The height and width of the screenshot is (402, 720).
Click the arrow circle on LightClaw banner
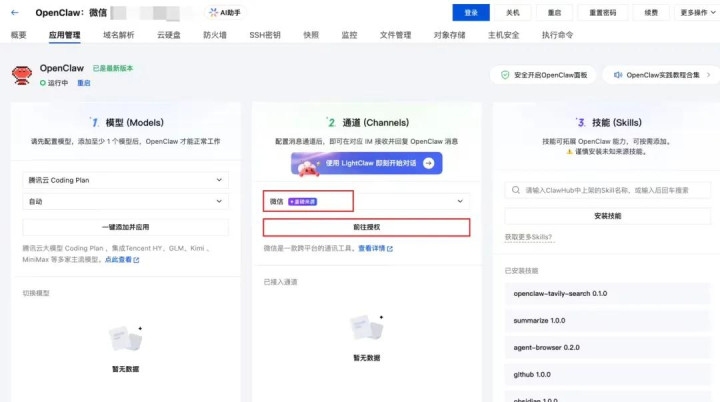click(428, 163)
